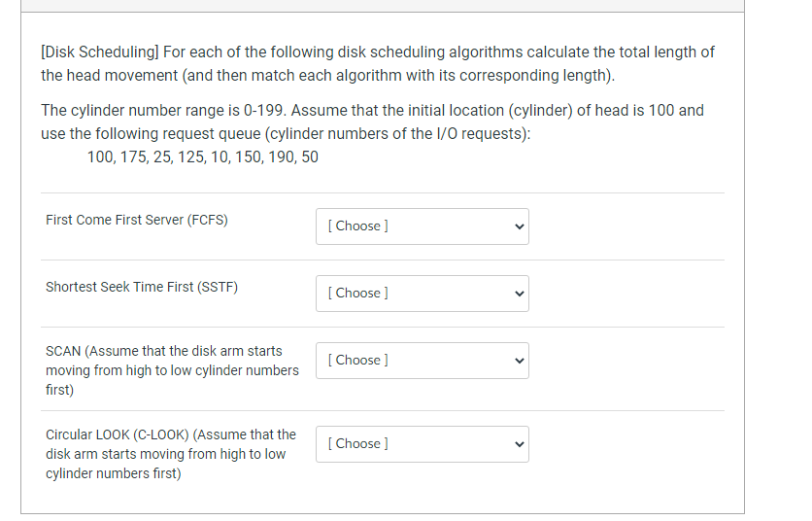Image resolution: width=812 pixels, height=521 pixels.
Task: Open the SSTF answer dropdown
Action: [423, 294]
